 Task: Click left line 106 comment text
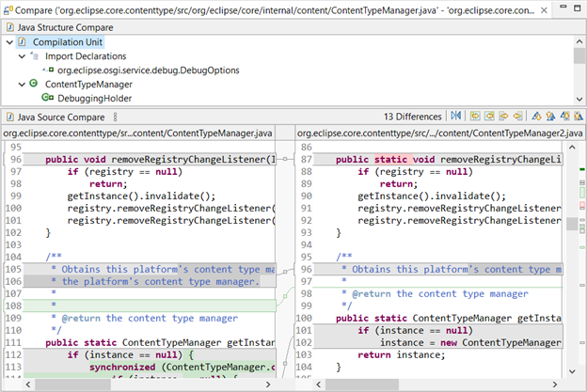click(155, 281)
